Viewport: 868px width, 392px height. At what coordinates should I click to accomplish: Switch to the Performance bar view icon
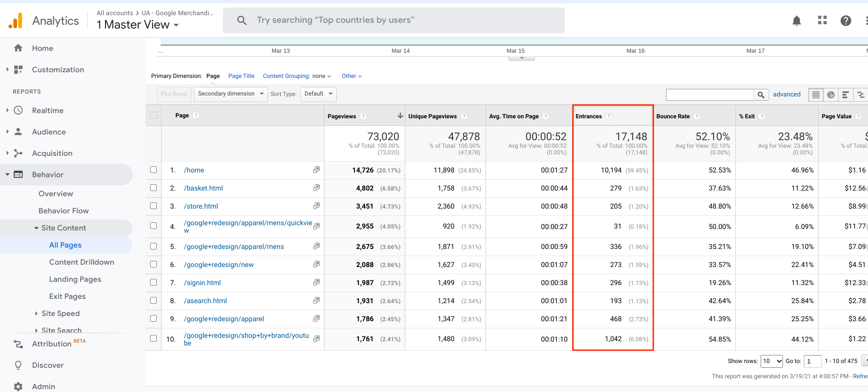coord(845,95)
